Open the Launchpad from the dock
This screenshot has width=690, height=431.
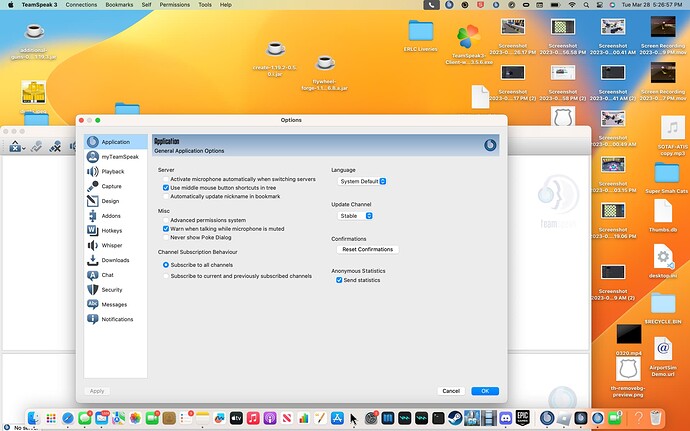pos(51,418)
